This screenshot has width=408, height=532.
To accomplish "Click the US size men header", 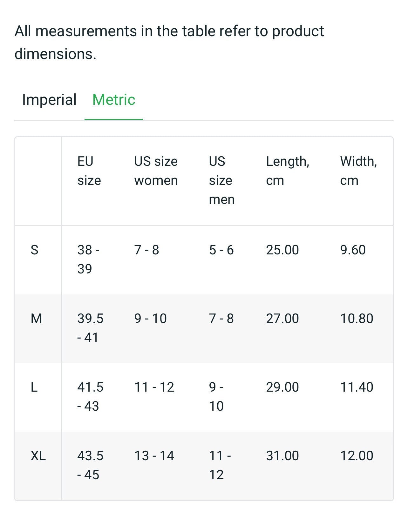I will click(221, 180).
